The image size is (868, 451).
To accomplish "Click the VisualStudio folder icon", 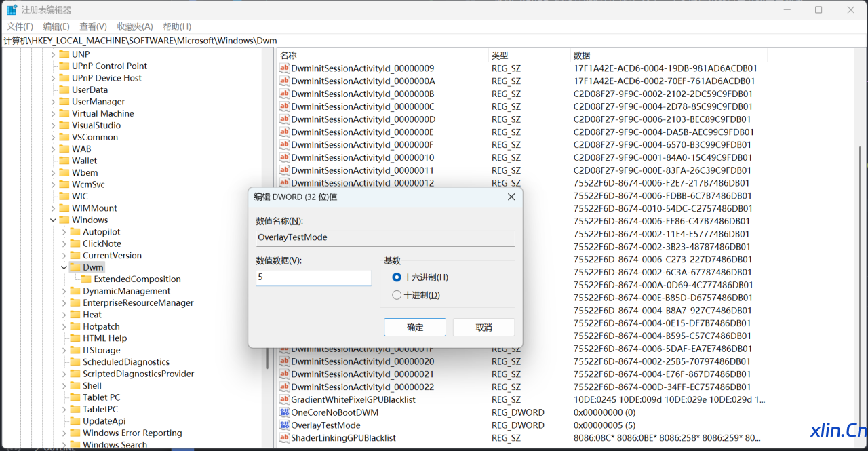I will tap(64, 125).
